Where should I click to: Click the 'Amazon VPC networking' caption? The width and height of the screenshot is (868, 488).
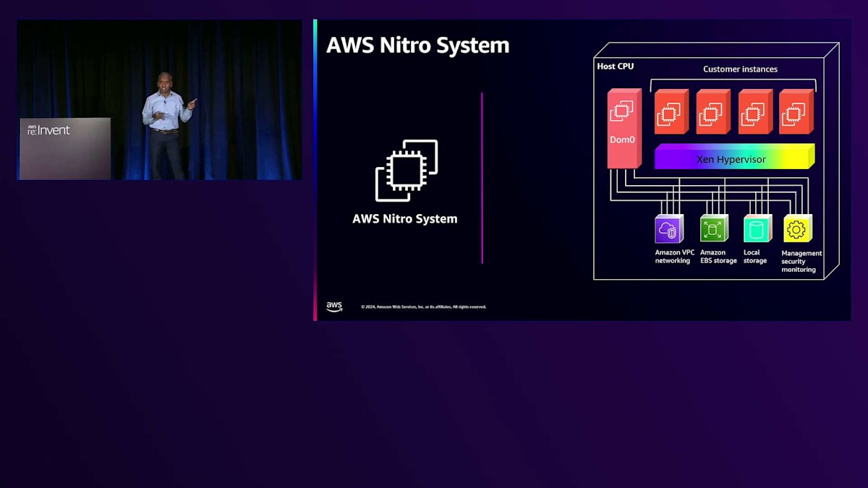(x=674, y=257)
